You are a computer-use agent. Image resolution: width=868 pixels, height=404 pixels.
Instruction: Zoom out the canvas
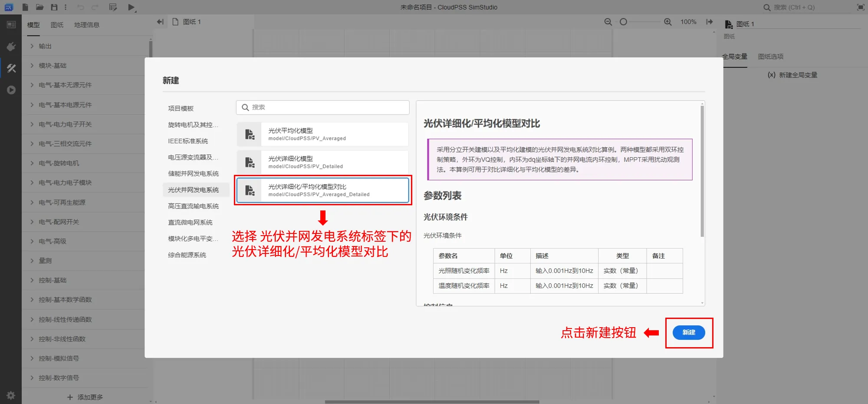(x=608, y=22)
